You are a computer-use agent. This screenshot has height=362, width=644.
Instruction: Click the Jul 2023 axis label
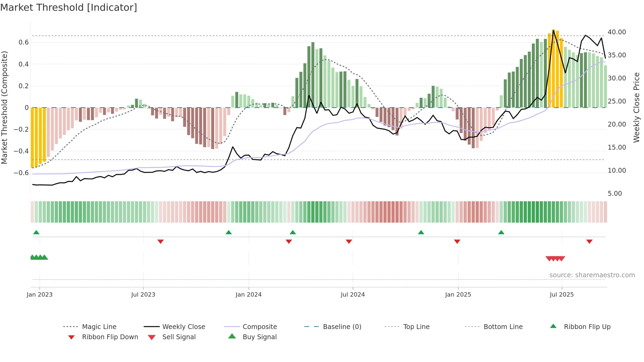143,294
